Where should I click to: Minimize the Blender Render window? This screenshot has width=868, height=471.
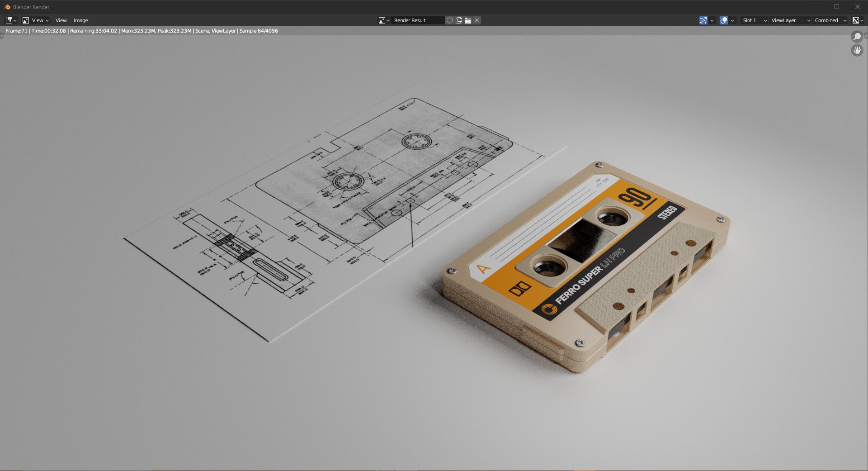coord(816,7)
